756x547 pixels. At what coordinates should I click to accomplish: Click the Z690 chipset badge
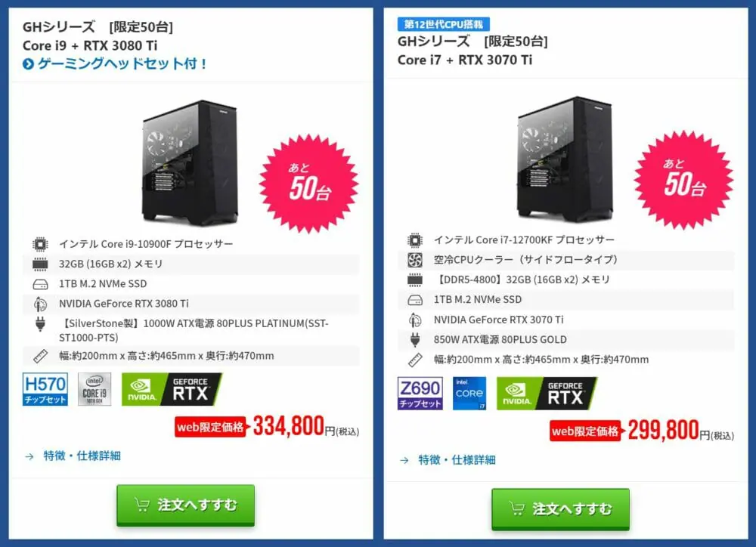[x=420, y=394]
